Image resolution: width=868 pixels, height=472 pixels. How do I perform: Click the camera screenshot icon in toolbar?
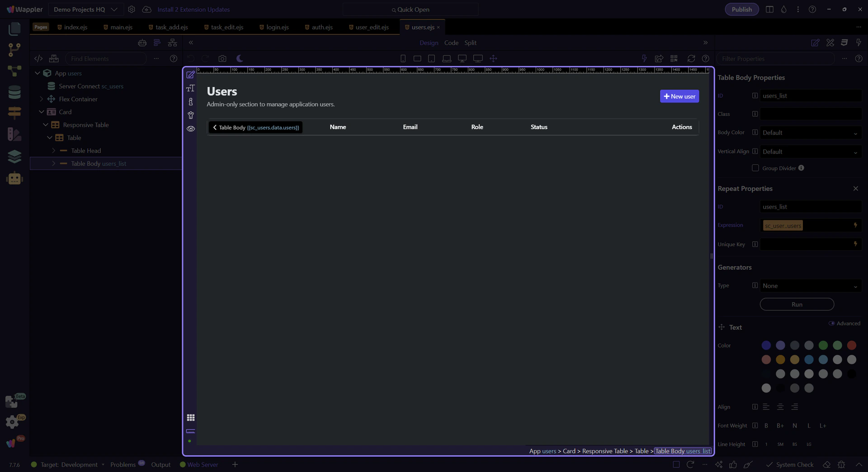(x=222, y=59)
